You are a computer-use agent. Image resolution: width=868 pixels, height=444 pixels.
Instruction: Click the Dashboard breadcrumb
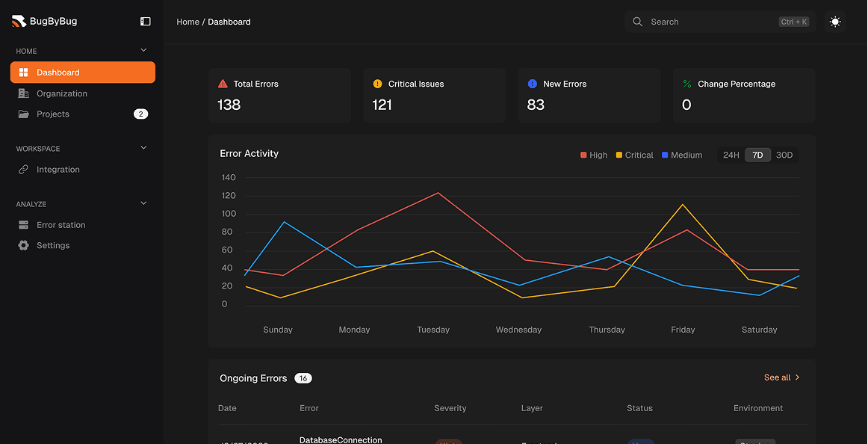229,22
